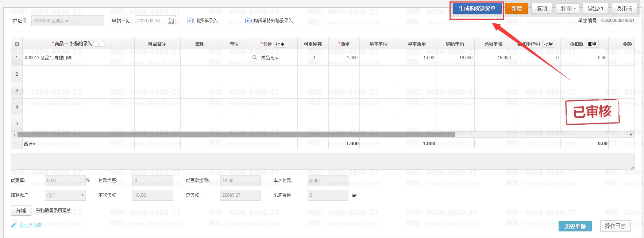Screen dimensions: 644x238
Task: Click the warehouse search magnifier icon
Action: [255, 57]
